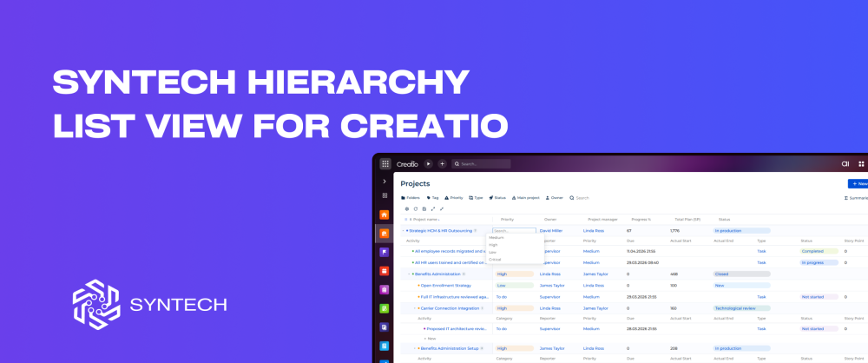Image resolution: width=868 pixels, height=363 pixels.
Task: Expand the left sidebar with the chevron
Action: (x=385, y=181)
